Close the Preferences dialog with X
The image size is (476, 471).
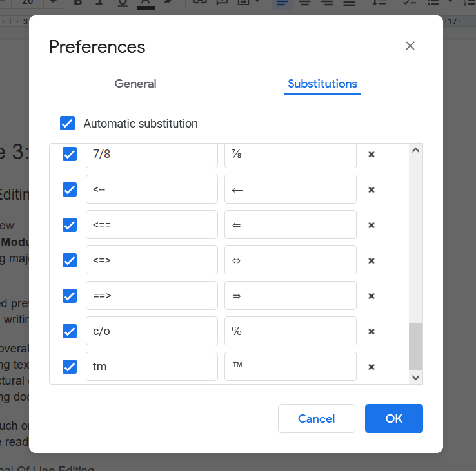[410, 46]
